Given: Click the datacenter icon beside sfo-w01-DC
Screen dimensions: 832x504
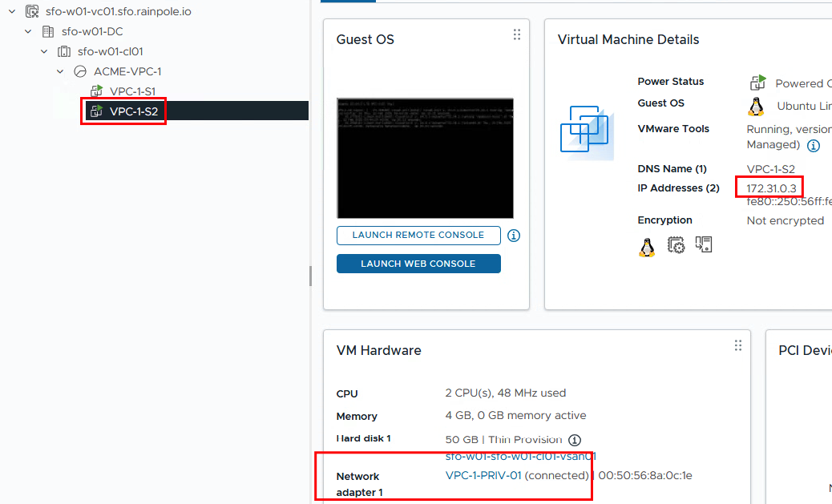Looking at the screenshot, I should [48, 32].
